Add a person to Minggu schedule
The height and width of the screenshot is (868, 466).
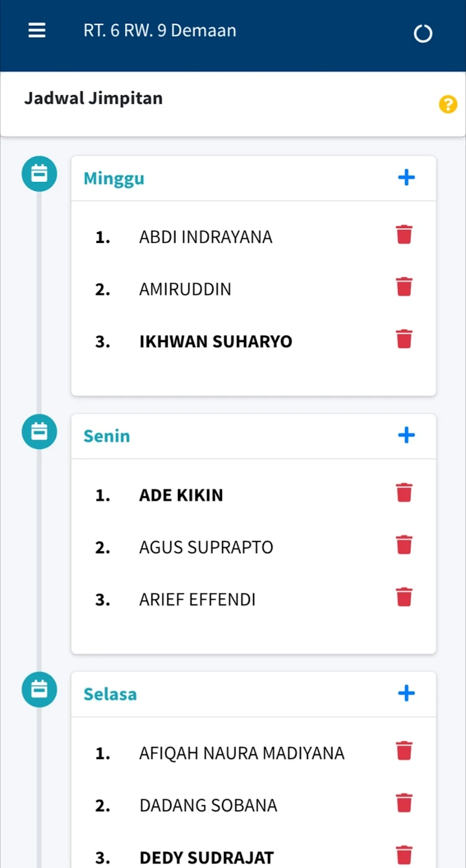coord(406,177)
